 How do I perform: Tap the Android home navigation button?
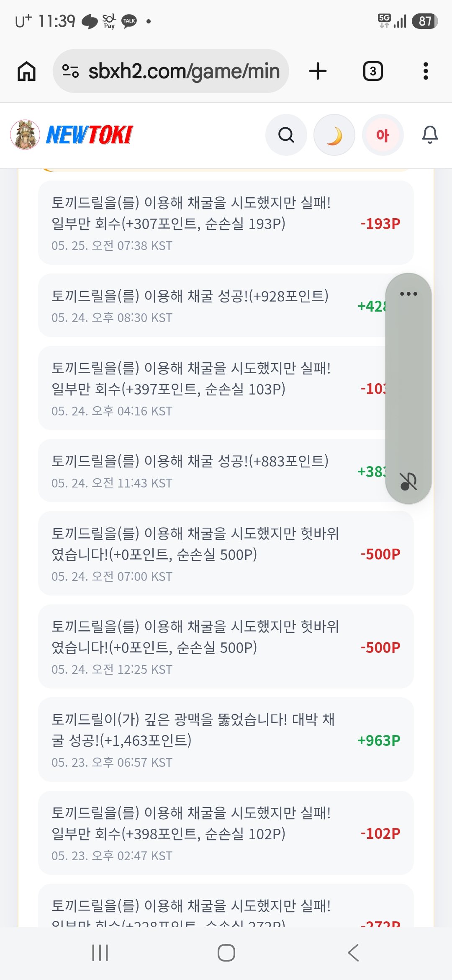pyautogui.click(x=226, y=953)
